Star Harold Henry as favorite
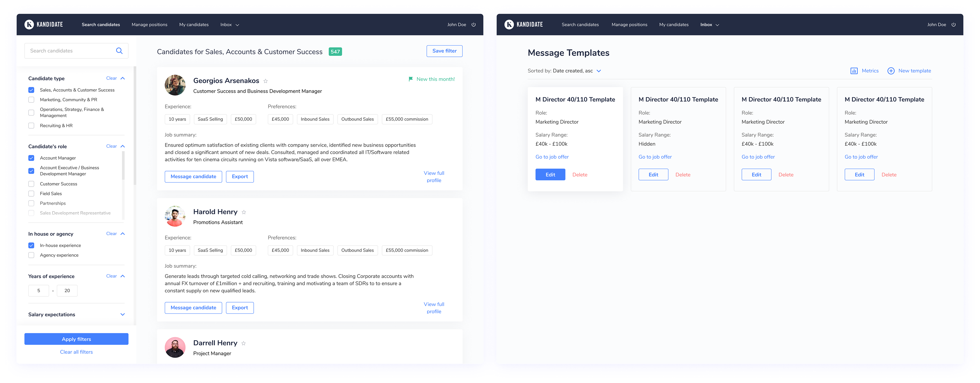This screenshot has height=383, width=980. [244, 212]
